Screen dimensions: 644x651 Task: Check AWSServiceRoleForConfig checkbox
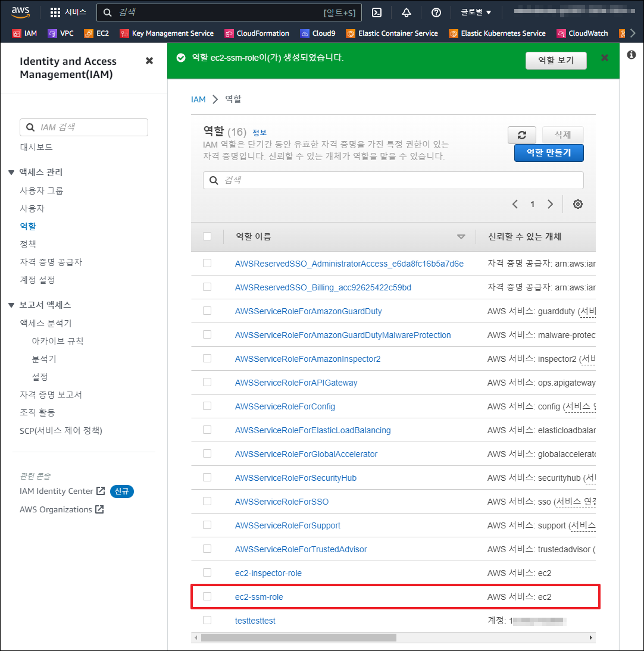pyautogui.click(x=207, y=406)
